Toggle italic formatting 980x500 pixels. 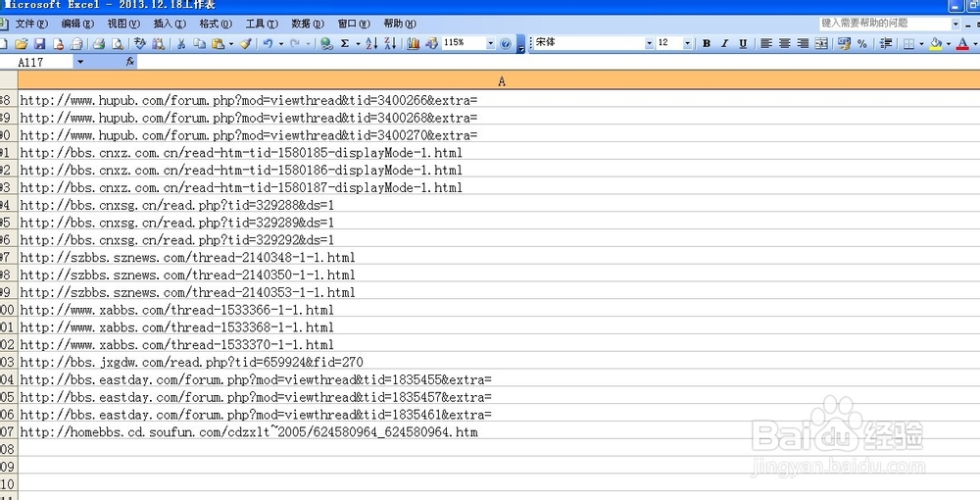(724, 44)
